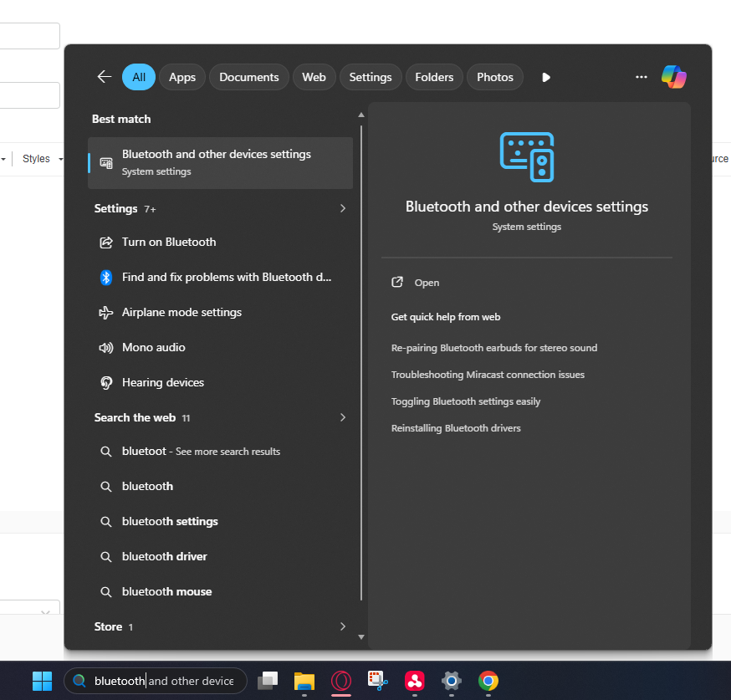
Task: Launch Google Chrome from the taskbar
Action: point(488,681)
